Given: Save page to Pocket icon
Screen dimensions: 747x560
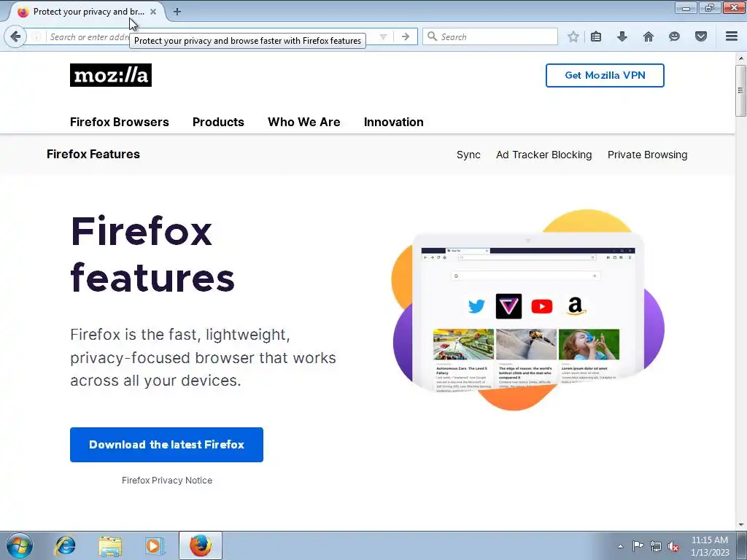Looking at the screenshot, I should 701,36.
